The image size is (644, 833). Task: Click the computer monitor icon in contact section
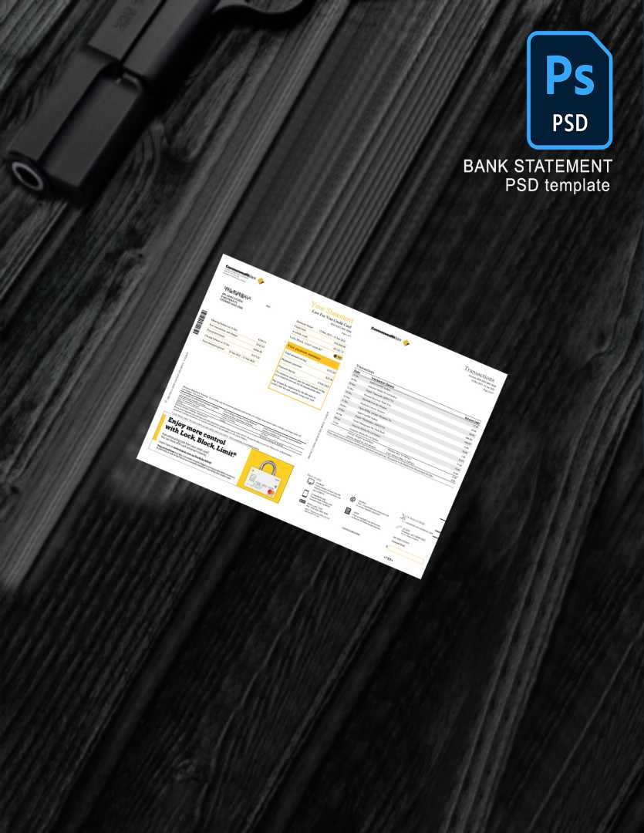coord(311,480)
